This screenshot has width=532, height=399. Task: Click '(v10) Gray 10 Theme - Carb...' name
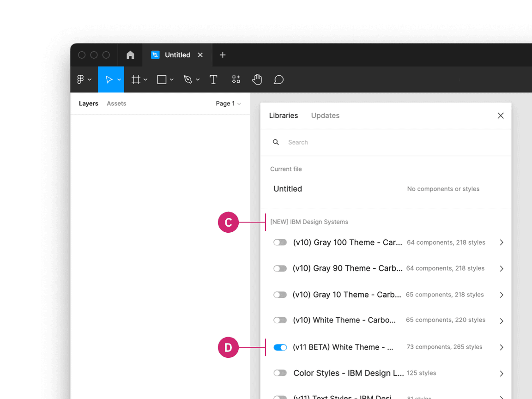347,295
